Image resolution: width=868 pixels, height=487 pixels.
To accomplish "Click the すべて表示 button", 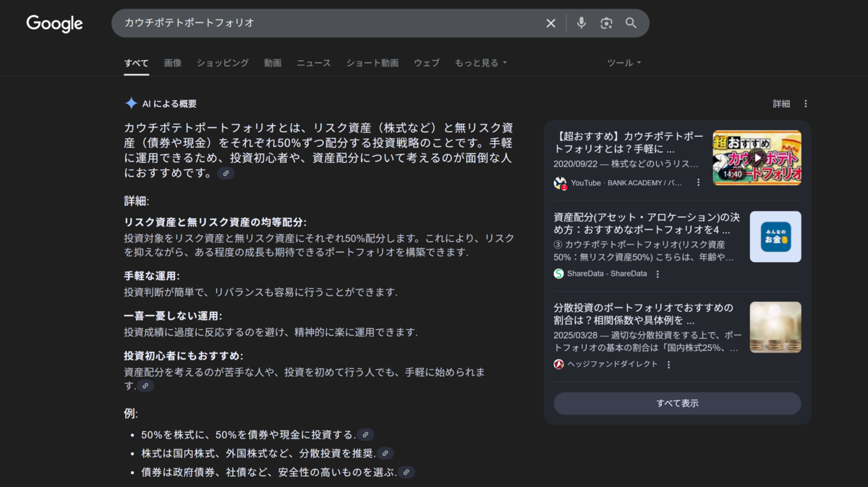I will (x=677, y=403).
